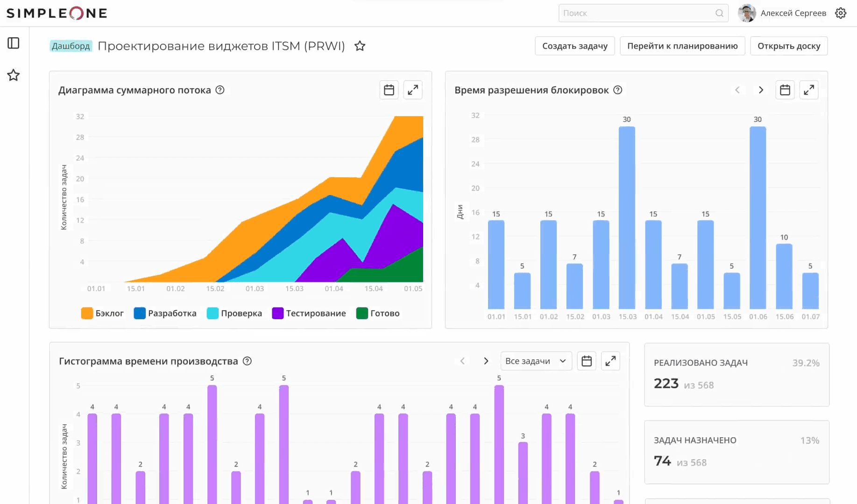Toggle the Тестирование legend purple swatch
The height and width of the screenshot is (504, 857).
pos(278,313)
